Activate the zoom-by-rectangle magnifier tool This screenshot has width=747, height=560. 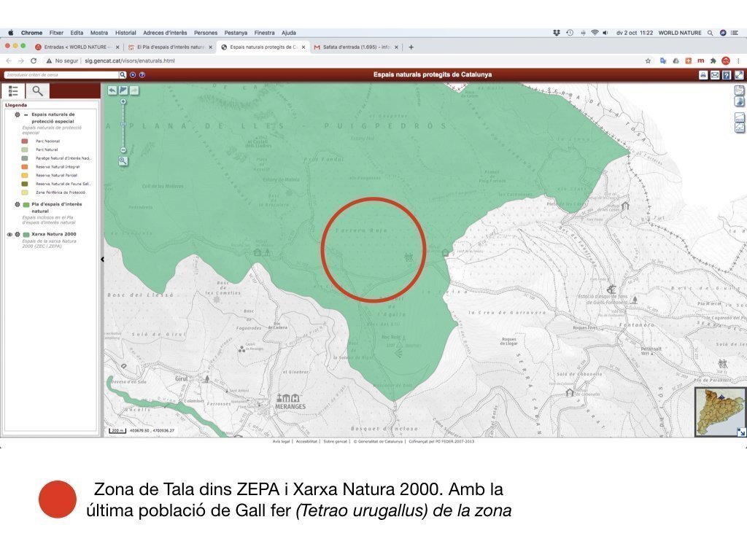(123, 161)
